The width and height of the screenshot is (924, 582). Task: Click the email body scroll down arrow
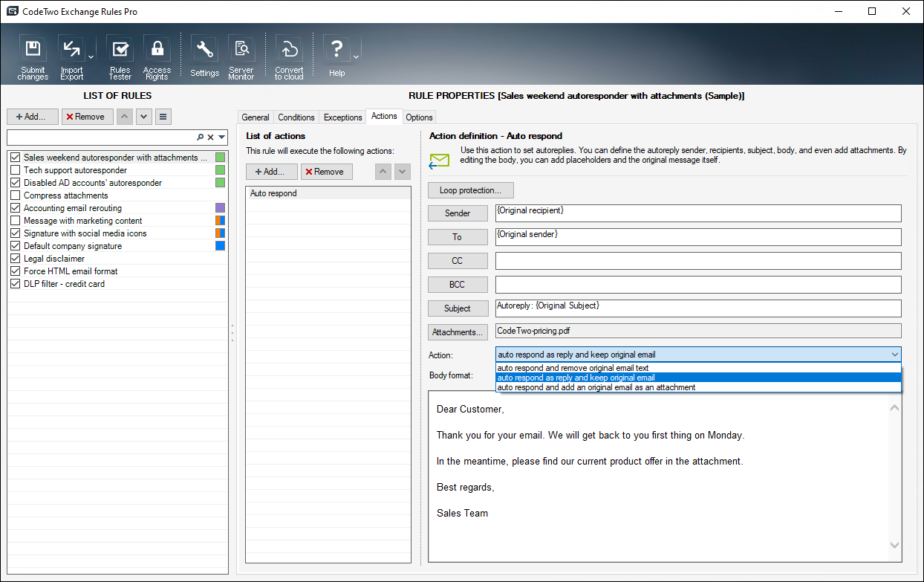[894, 546]
